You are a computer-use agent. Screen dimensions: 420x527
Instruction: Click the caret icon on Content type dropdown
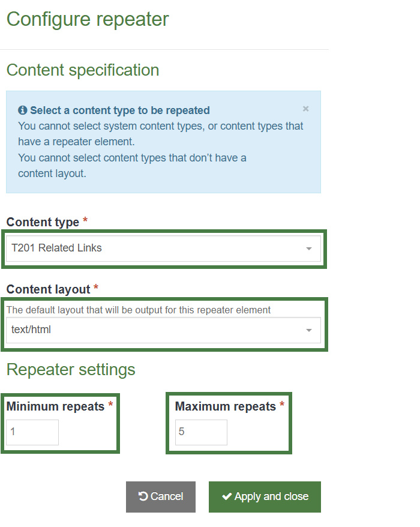point(309,248)
